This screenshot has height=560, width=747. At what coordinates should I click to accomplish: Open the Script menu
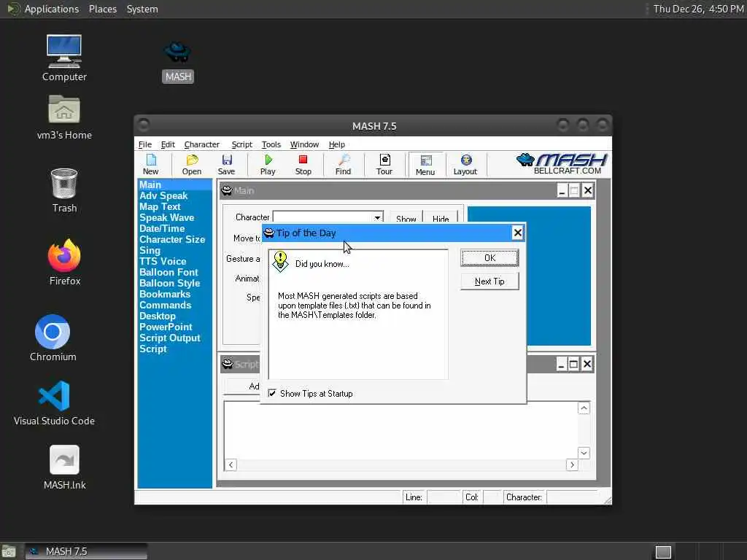point(241,144)
